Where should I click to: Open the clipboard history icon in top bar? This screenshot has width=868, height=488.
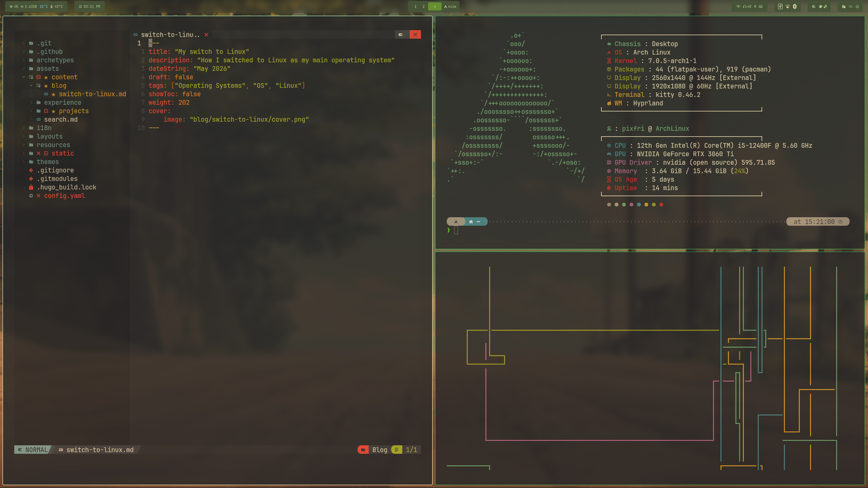(x=844, y=6)
